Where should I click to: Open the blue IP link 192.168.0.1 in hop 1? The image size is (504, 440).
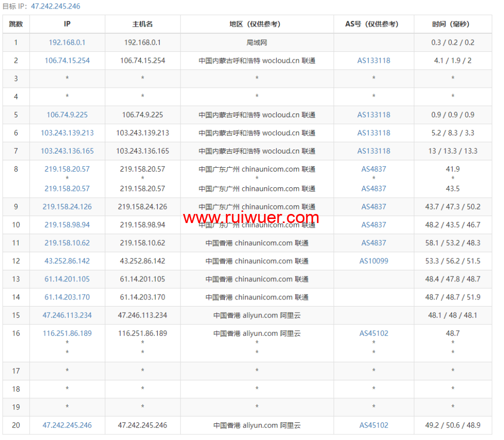(67, 42)
